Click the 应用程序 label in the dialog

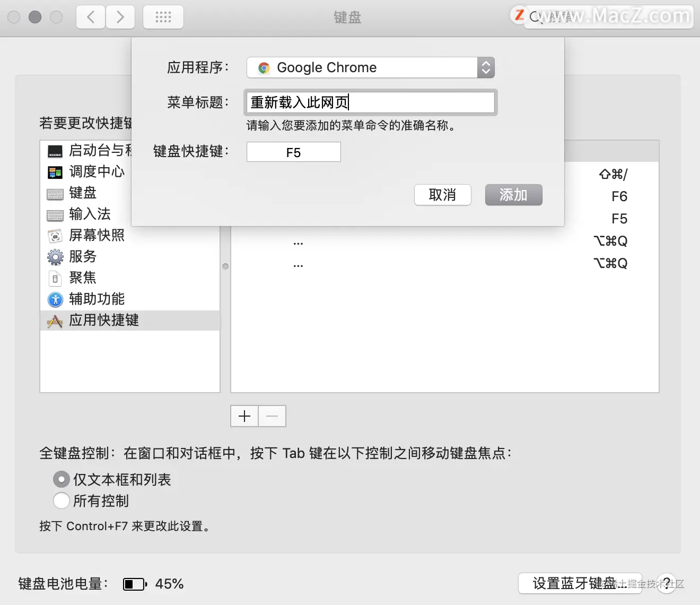[198, 67]
